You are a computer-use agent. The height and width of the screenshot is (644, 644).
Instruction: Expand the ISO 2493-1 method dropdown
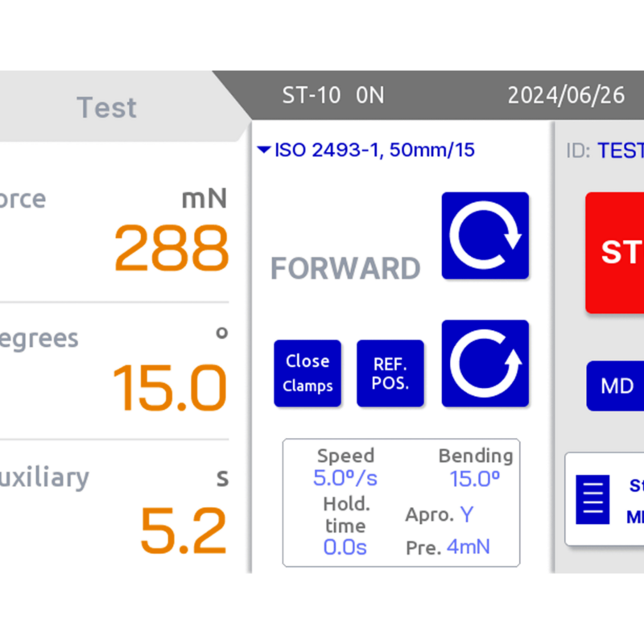(366, 150)
